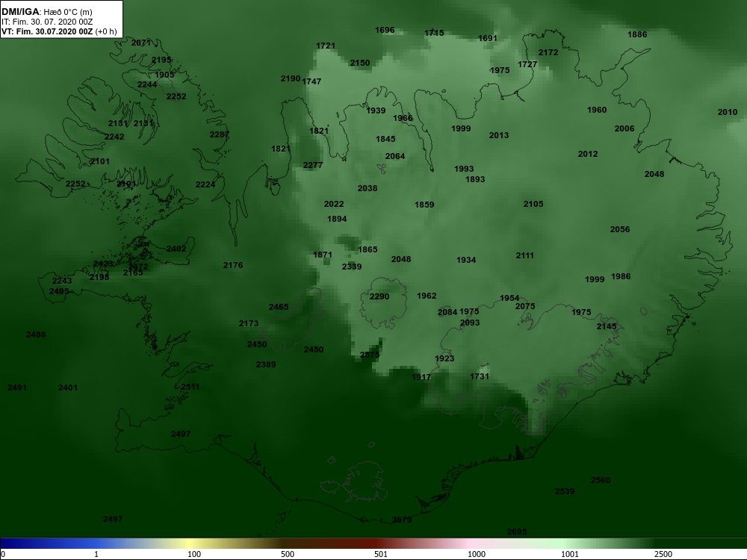
Task: Click the 2575 height value
Action: tap(371, 355)
